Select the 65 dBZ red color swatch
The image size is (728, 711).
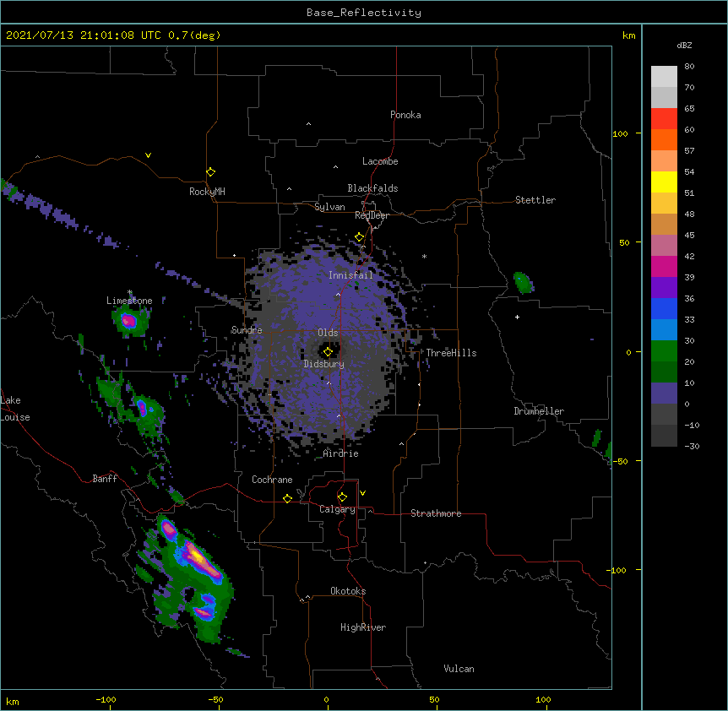pyautogui.click(x=664, y=118)
